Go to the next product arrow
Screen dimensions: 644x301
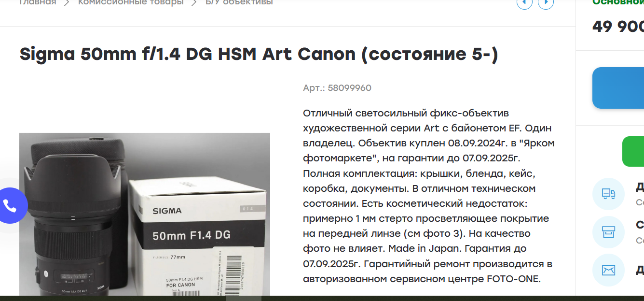coord(546,3)
